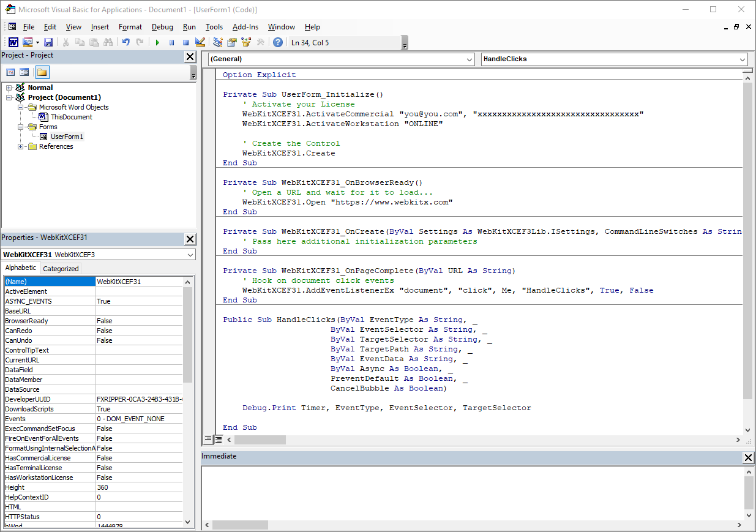Switch to Full Module View in code window
The width and height of the screenshot is (756, 532).
218,439
